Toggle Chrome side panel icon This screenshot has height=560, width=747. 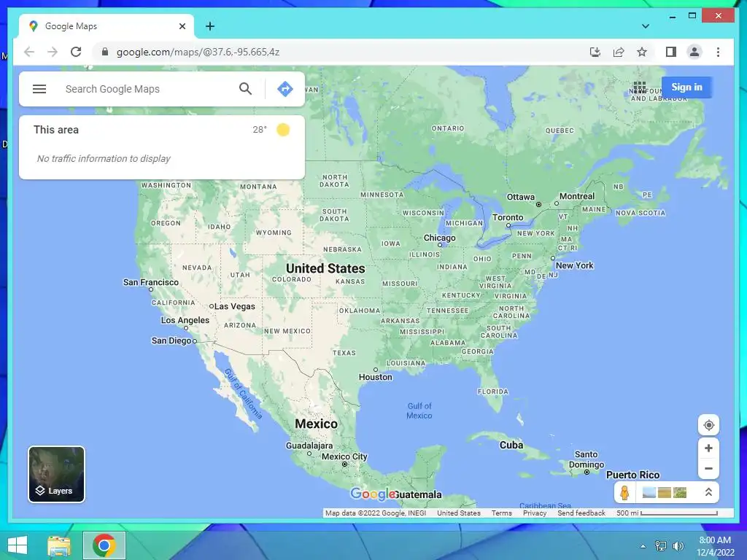pyautogui.click(x=671, y=52)
